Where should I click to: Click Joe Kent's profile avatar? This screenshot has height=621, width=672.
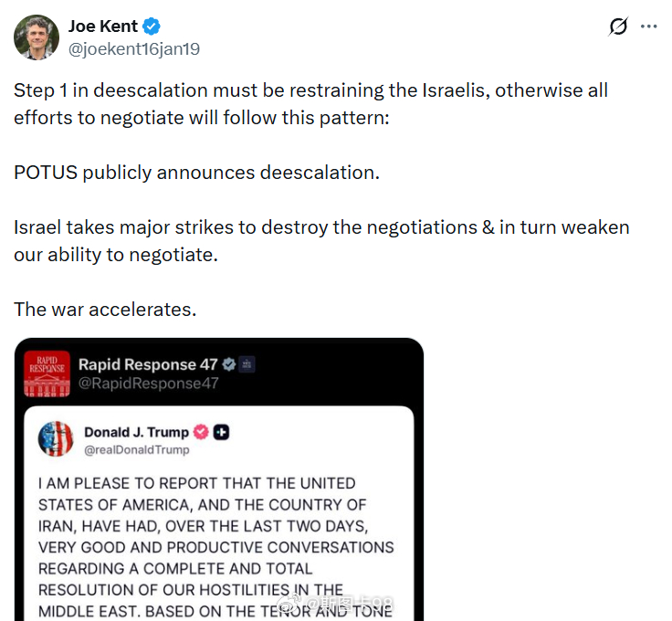pos(37,37)
